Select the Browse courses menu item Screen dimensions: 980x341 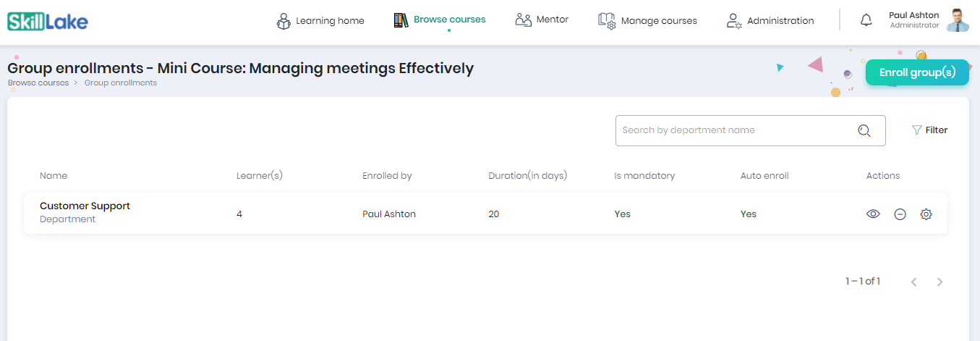click(440, 20)
